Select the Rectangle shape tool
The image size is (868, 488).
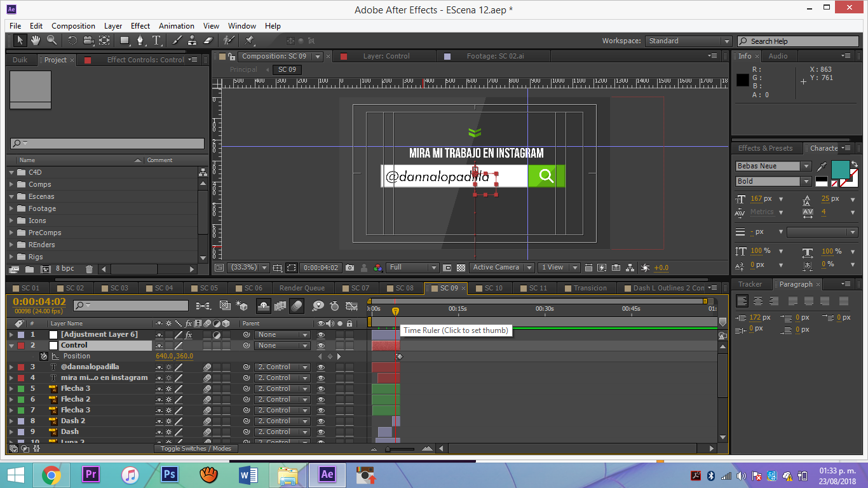[x=125, y=41]
